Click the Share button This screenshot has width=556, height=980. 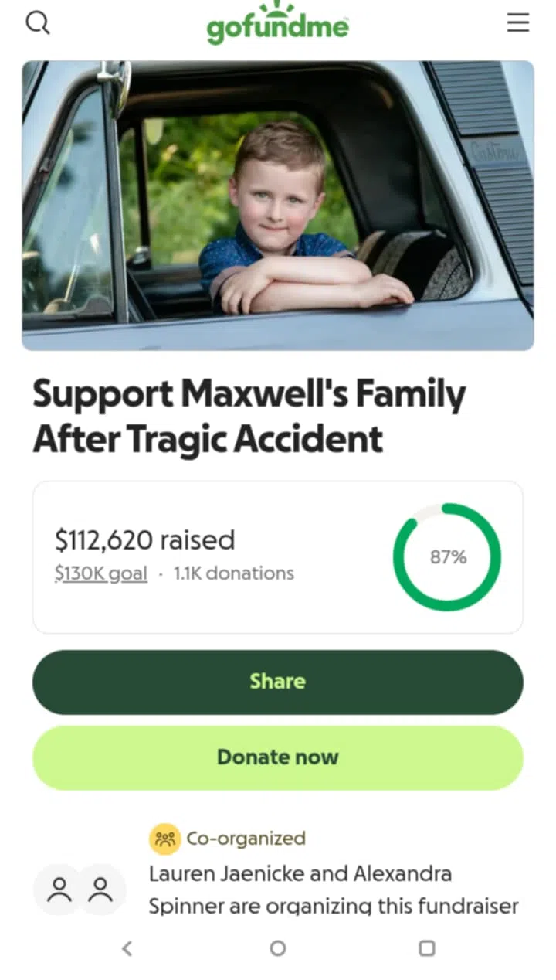click(x=278, y=682)
